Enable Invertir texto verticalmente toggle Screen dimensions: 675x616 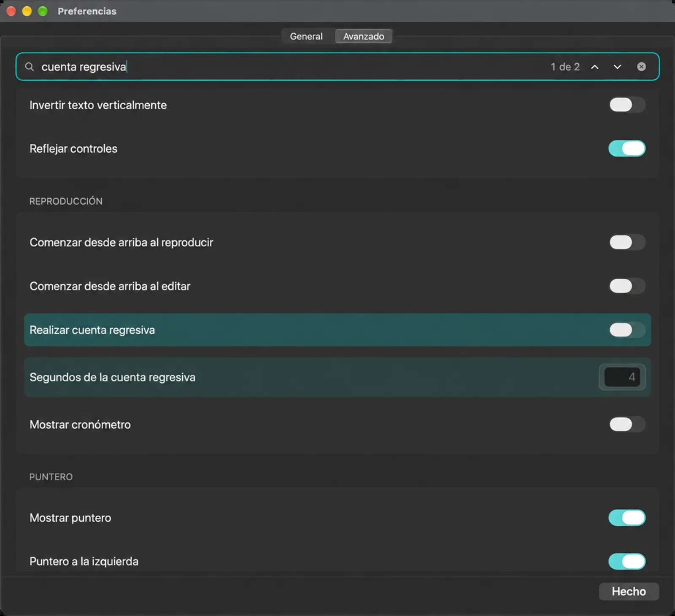pos(627,105)
